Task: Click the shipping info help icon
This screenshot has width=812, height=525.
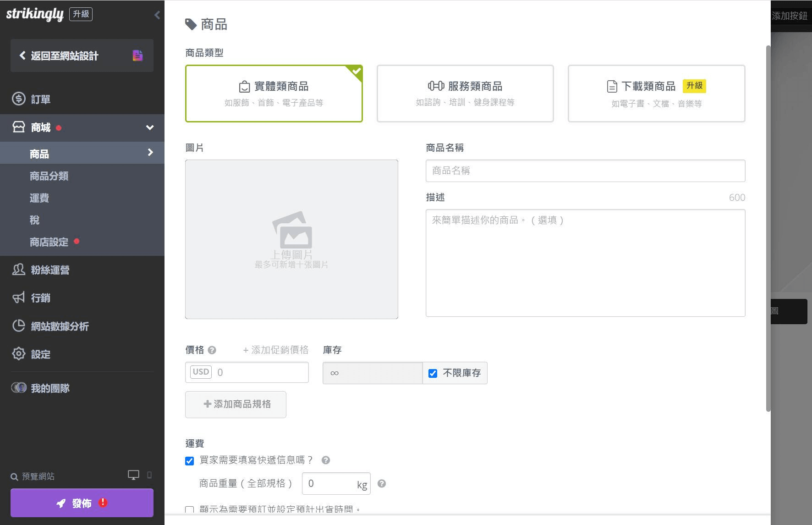Action: coord(326,460)
